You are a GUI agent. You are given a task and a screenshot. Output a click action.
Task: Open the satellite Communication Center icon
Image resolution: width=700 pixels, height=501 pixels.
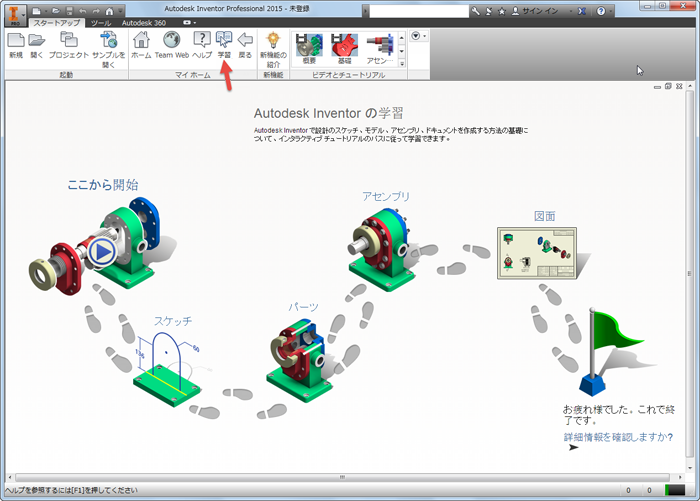[x=489, y=11]
